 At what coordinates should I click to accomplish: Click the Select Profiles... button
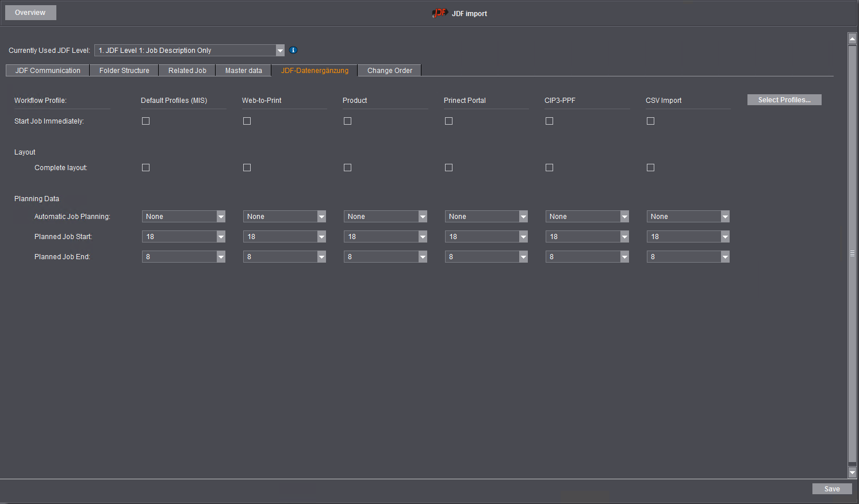click(784, 100)
